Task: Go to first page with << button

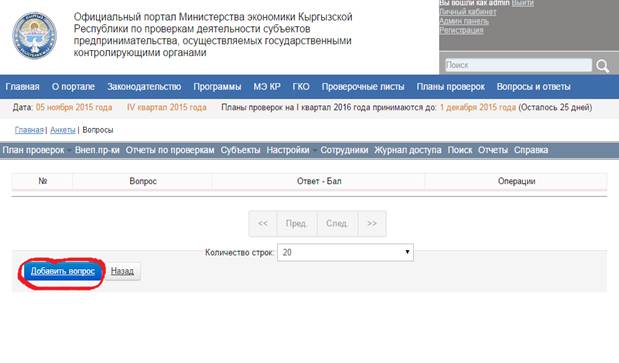Action: [x=263, y=223]
